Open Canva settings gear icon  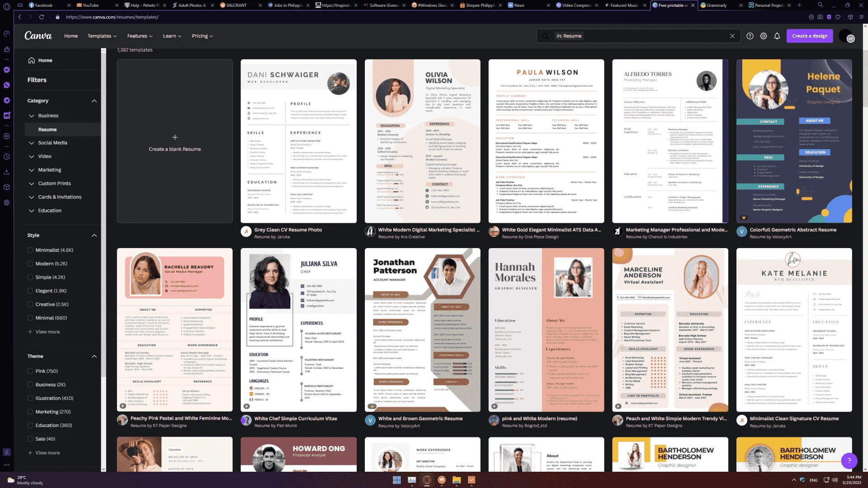coord(764,36)
